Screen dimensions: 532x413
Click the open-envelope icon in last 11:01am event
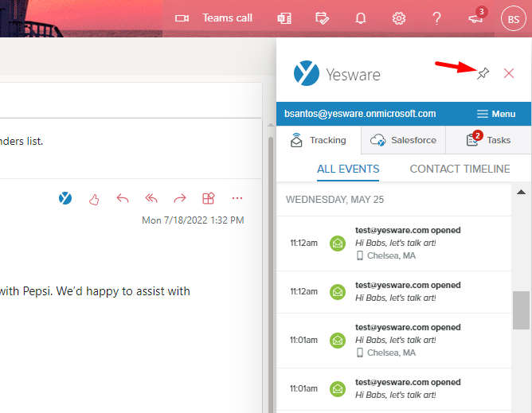tap(338, 388)
